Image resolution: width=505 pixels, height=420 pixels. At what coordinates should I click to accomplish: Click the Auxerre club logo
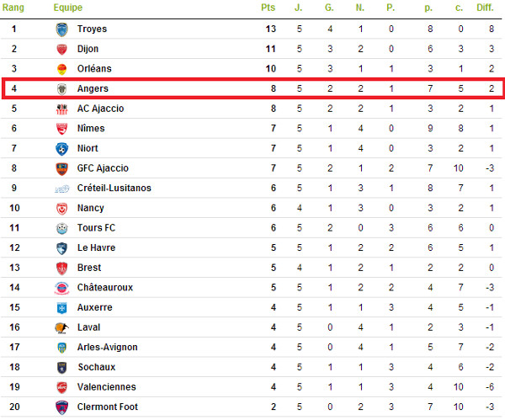click(61, 308)
